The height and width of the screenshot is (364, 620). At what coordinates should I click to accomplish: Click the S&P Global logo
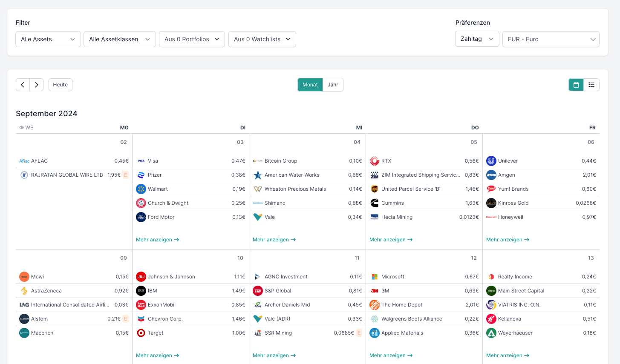258,291
